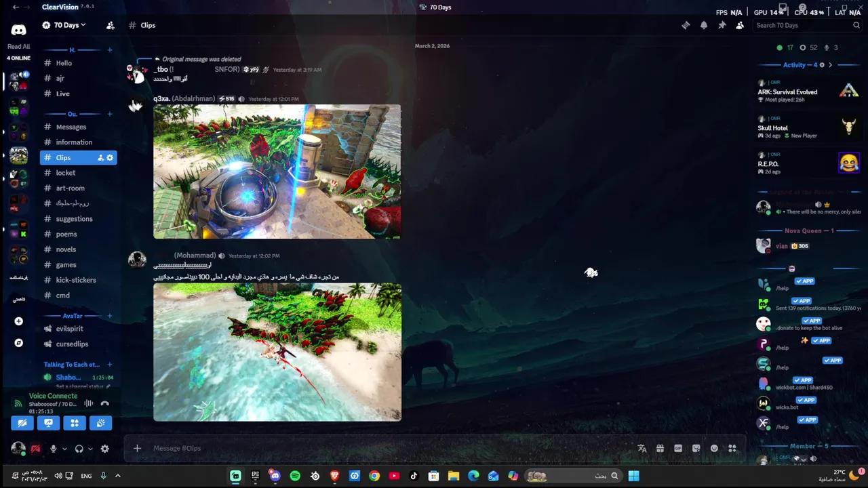This screenshot has height=488, width=868.
Task: Open R.E.P.O. activity card
Action: point(808,163)
